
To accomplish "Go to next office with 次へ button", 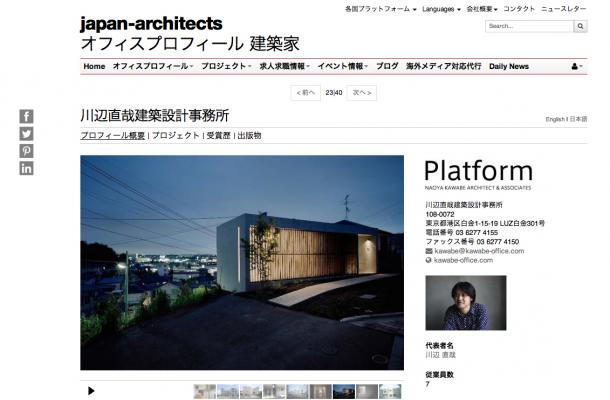I will click(x=362, y=93).
